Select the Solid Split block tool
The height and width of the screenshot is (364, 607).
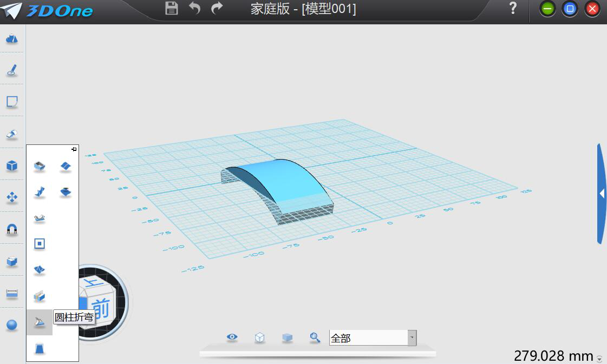[x=40, y=296]
